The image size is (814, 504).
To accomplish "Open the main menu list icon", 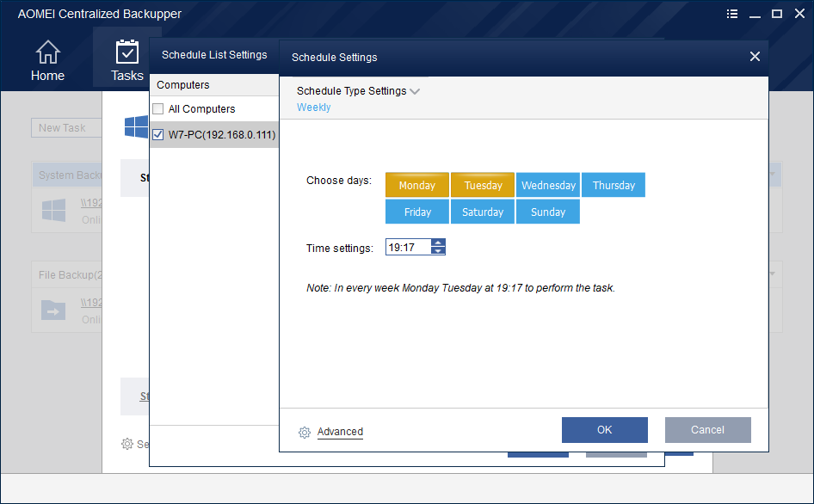I will tap(732, 14).
